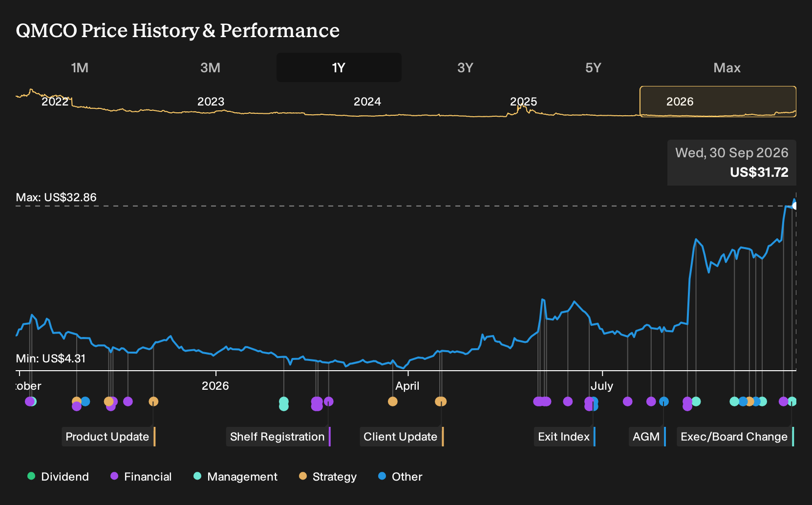Click the US$31.72 tooltip price
Viewport: 812px width, 505px height.
(x=759, y=172)
